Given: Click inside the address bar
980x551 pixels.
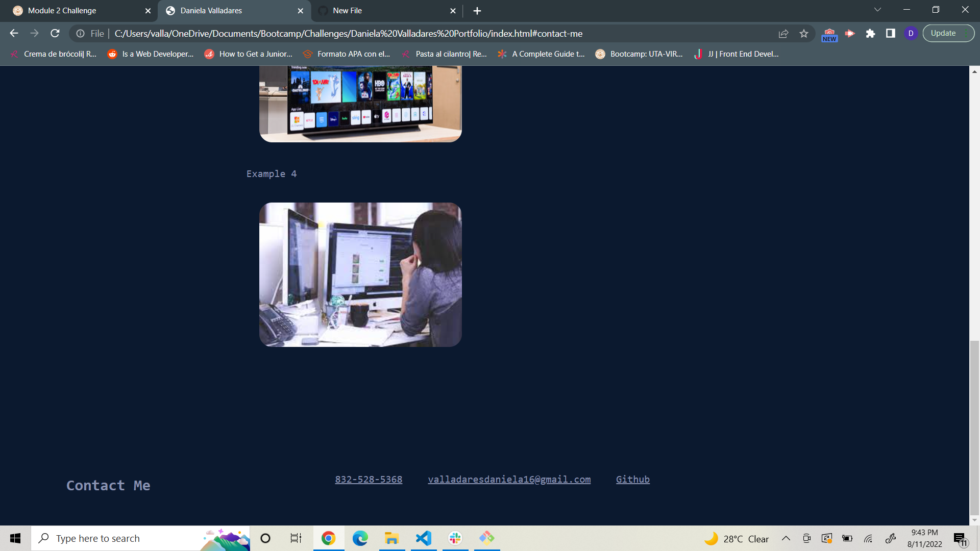Looking at the screenshot, I should click(357, 33).
